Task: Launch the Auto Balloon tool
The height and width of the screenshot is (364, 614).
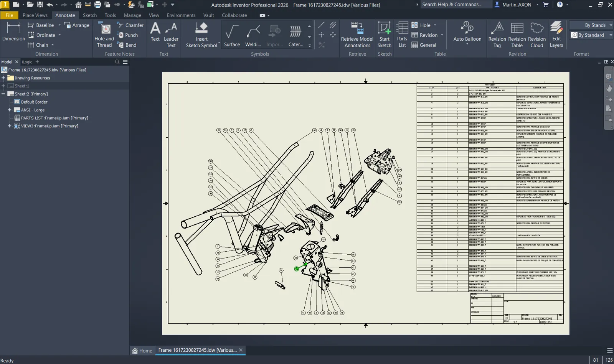Action: point(467,32)
